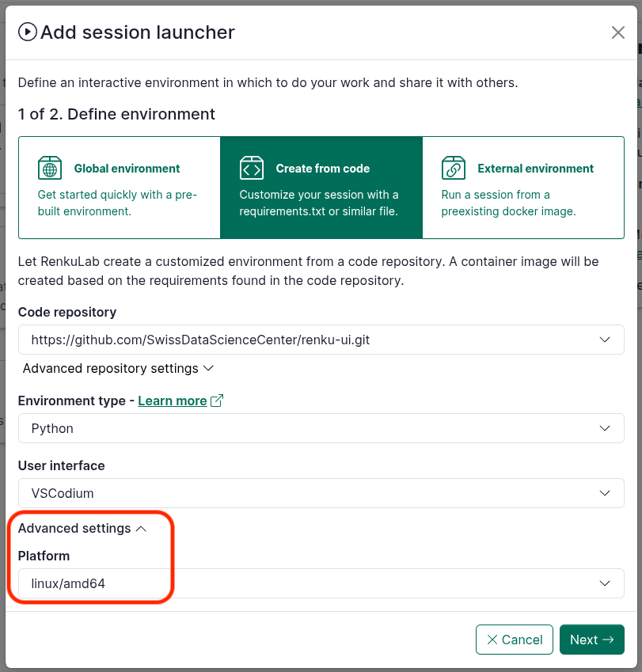
Task: Click the code brackets icon for Create from code
Action: click(x=252, y=169)
